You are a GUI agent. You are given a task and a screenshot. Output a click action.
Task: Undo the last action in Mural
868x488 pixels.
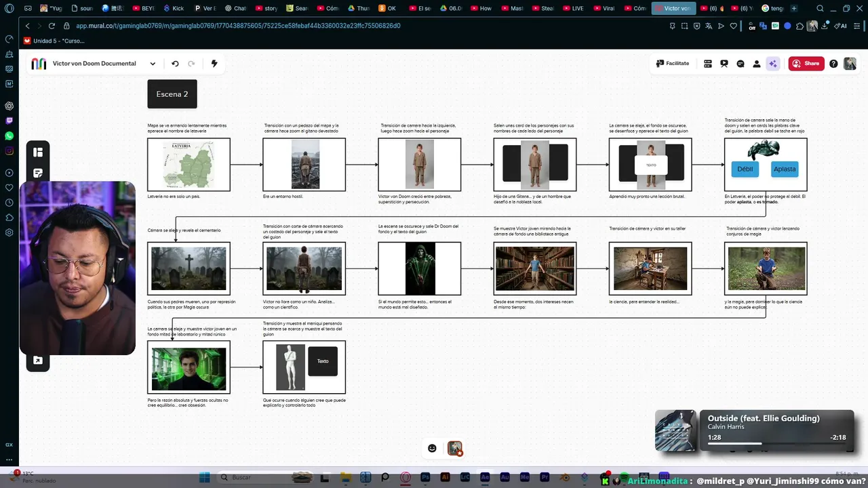tap(175, 64)
